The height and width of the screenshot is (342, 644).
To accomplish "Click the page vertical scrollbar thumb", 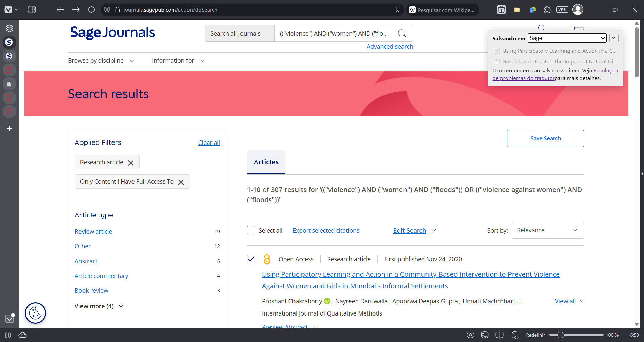I will pyautogui.click(x=637, y=52).
